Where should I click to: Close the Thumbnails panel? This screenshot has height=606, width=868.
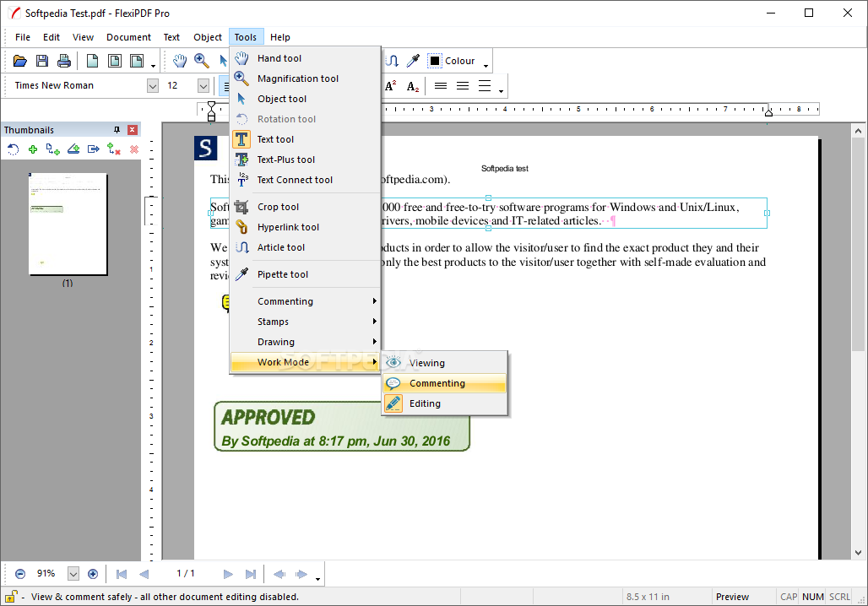pos(133,130)
